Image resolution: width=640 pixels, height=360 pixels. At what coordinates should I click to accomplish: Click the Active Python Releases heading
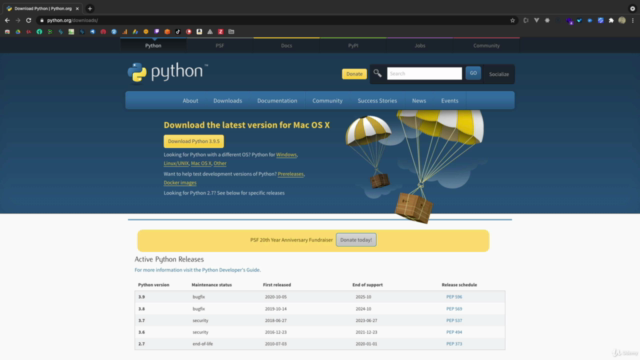(x=169, y=260)
